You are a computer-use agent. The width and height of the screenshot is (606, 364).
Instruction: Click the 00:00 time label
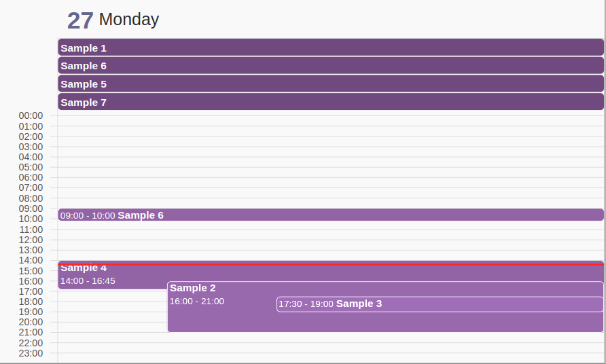(x=31, y=115)
